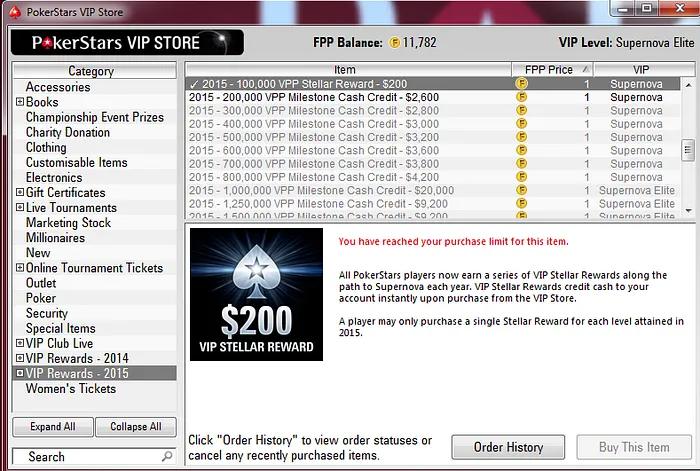700x471 pixels.
Task: Click the FPP coin icon beside balance
Action: coord(394,42)
